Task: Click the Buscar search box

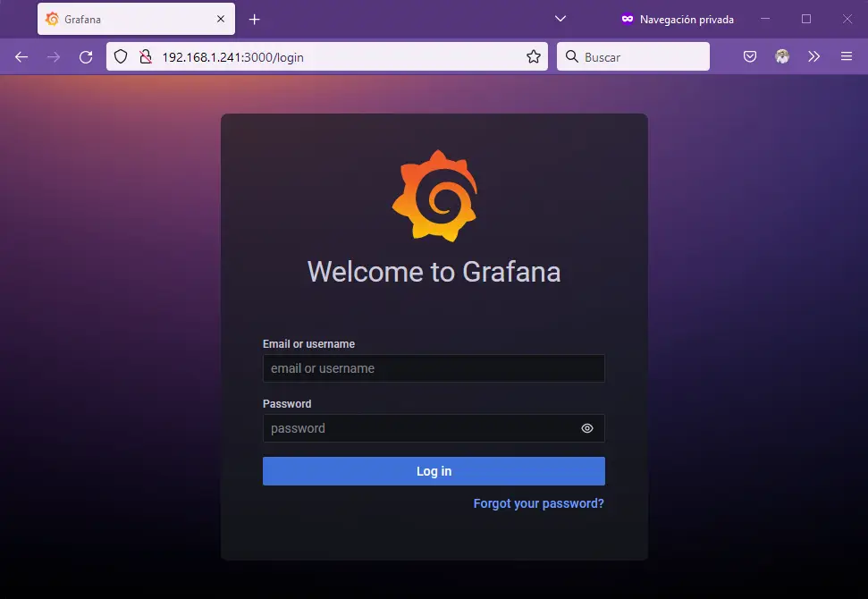Action: [x=633, y=56]
